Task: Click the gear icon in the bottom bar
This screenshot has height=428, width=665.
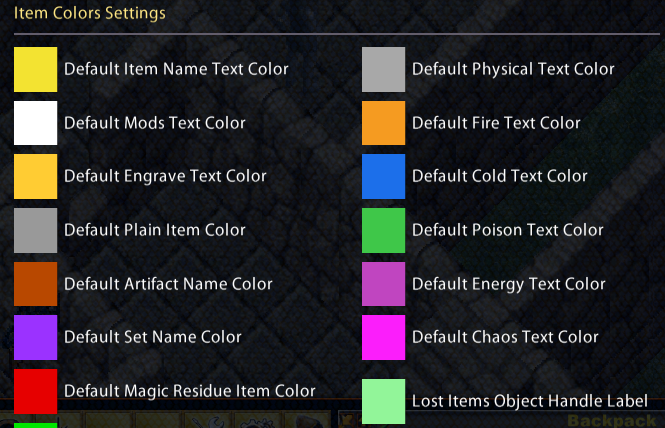Action: point(257,423)
